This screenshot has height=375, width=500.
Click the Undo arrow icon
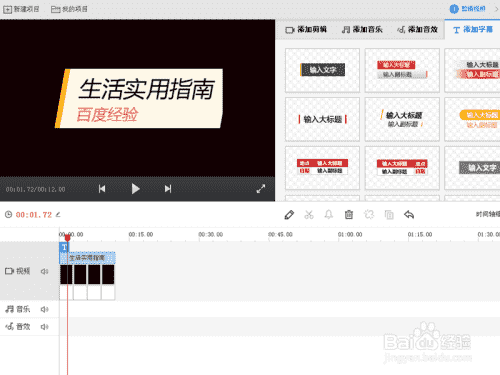409,215
